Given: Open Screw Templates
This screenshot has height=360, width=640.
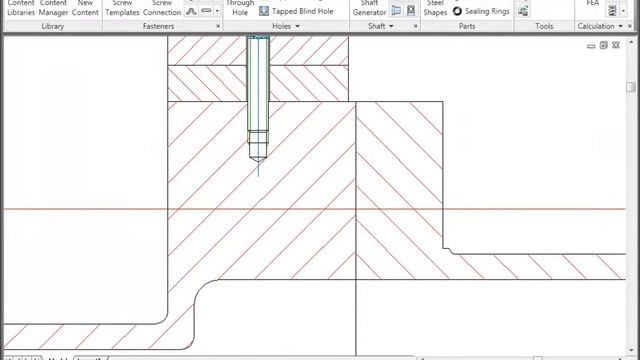Looking at the screenshot, I should [x=122, y=8].
